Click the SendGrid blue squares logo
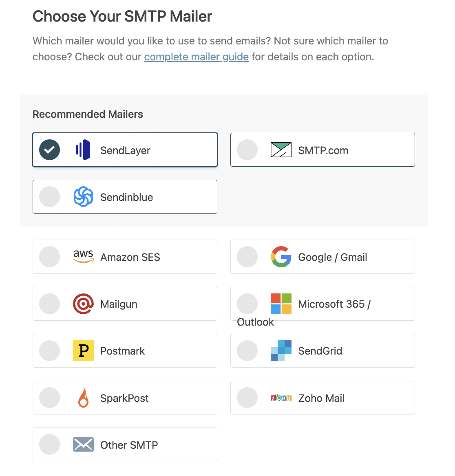 (x=281, y=350)
